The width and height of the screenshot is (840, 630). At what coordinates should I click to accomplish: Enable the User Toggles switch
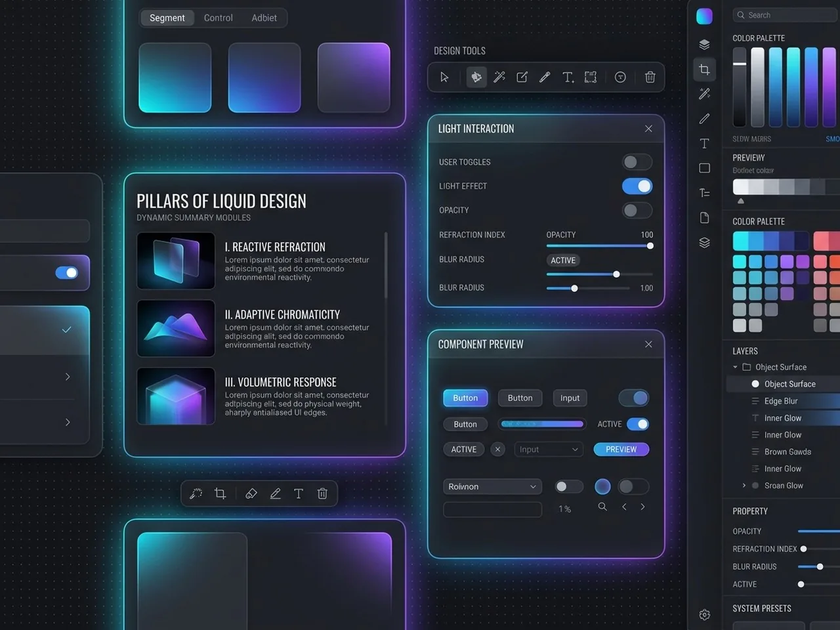coord(637,162)
